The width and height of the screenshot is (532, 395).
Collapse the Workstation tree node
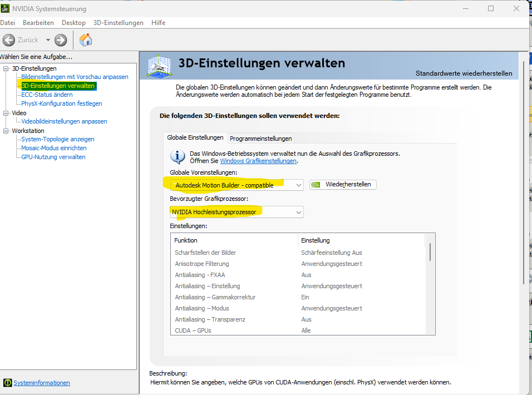pos(6,131)
